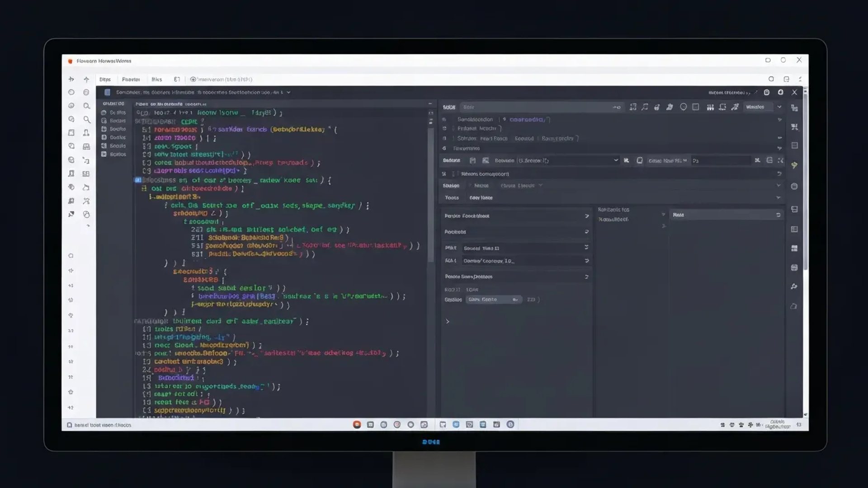Open the Dieps menu

point(105,79)
